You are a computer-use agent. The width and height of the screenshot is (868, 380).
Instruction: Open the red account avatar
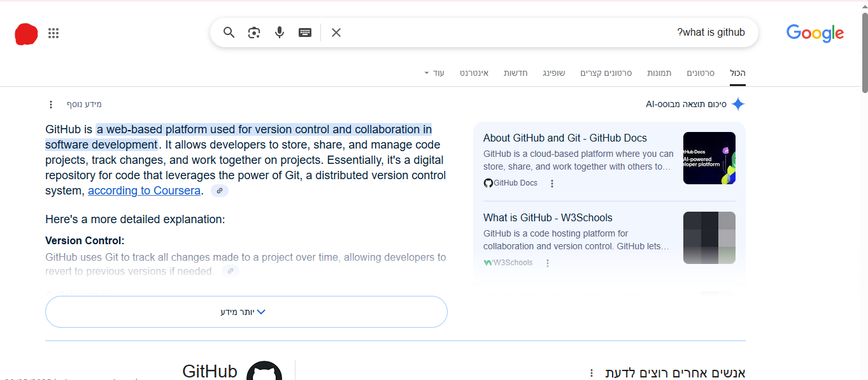[x=26, y=34]
